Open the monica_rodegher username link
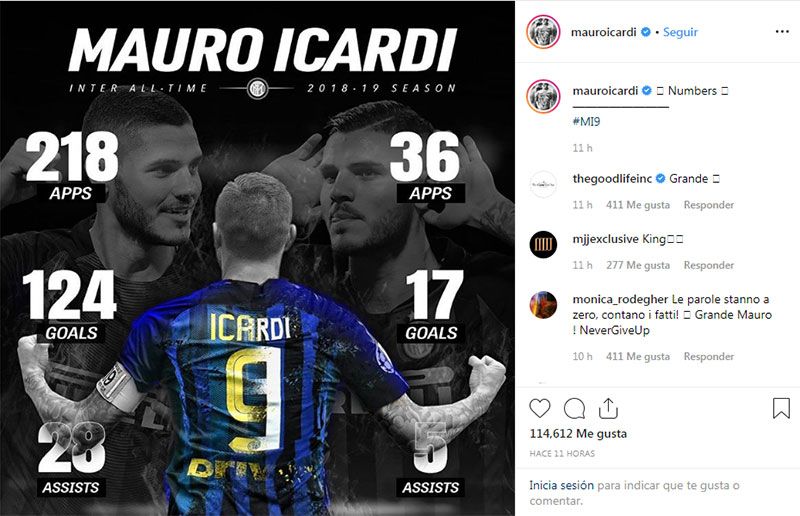This screenshot has width=800, height=516. (620, 299)
